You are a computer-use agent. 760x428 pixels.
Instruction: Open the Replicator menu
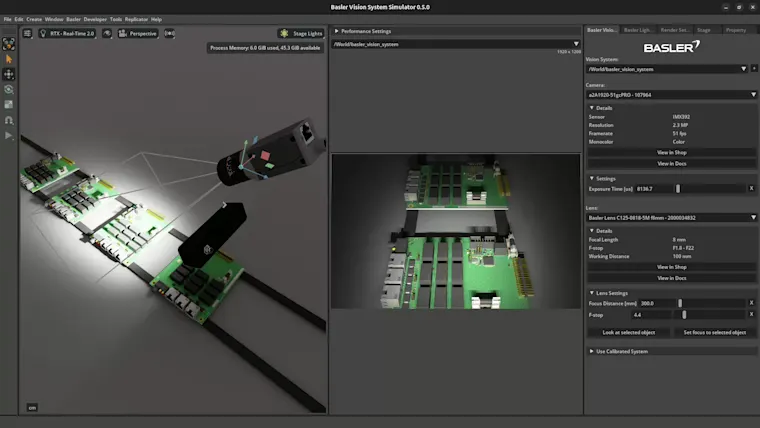136,19
